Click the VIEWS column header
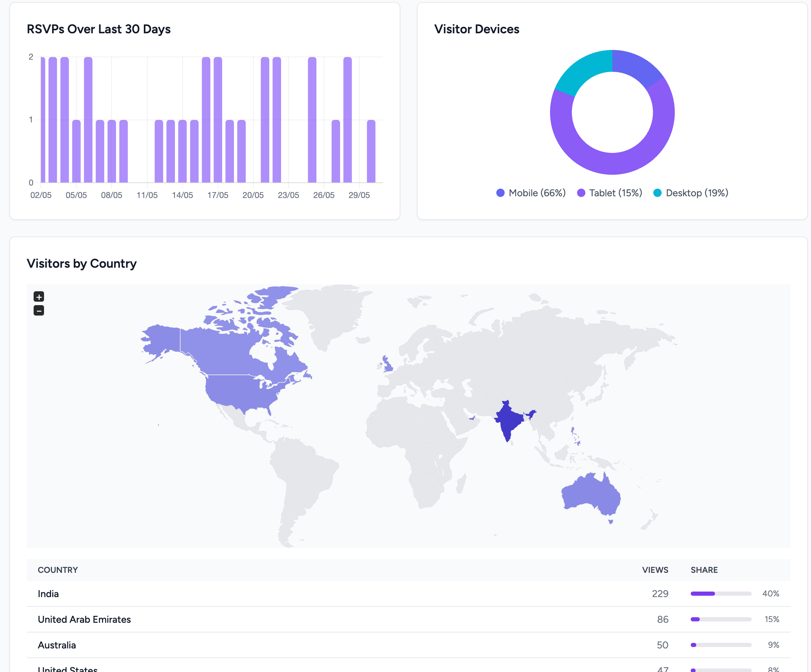 [655, 570]
